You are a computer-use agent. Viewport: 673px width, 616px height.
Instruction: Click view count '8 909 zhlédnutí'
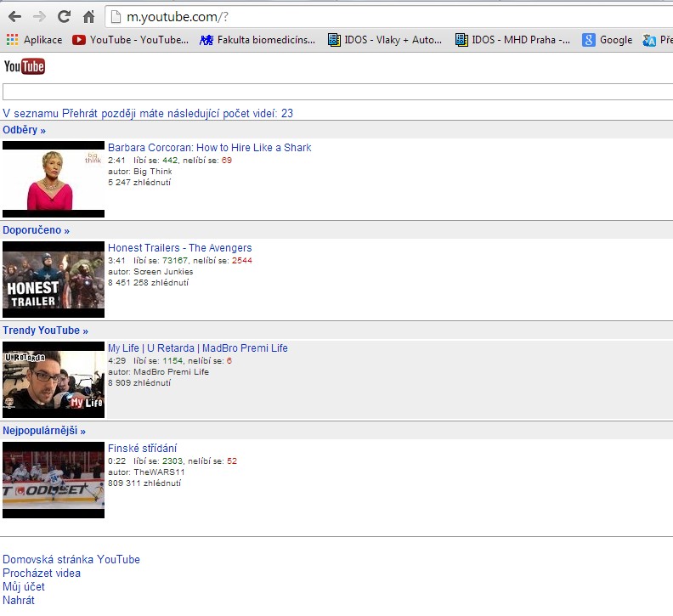[139, 383]
